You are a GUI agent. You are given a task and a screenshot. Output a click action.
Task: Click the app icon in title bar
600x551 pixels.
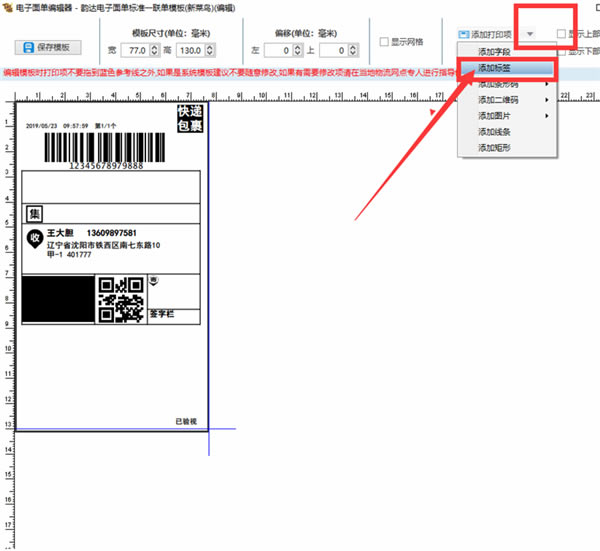click(7, 7)
